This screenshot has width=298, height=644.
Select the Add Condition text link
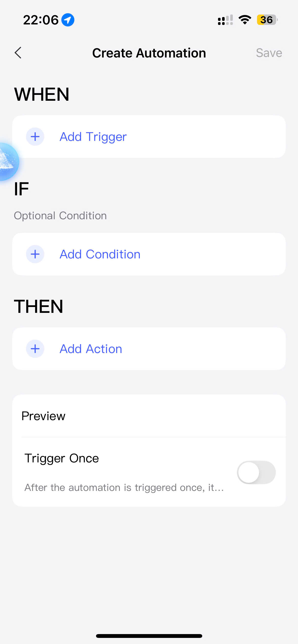point(100,254)
